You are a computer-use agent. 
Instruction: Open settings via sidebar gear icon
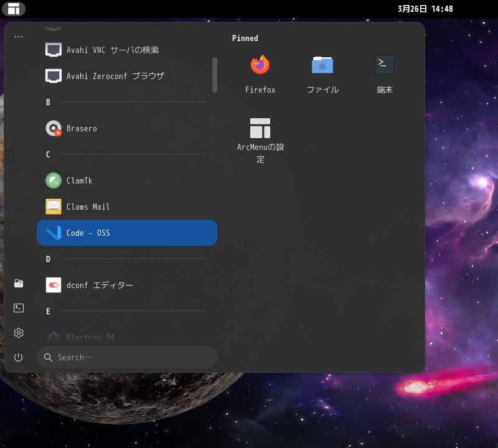pos(19,333)
